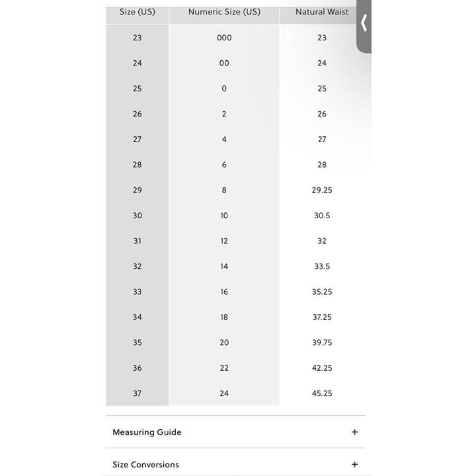
Task: Open the Measuring Guide section
Action: point(235,432)
